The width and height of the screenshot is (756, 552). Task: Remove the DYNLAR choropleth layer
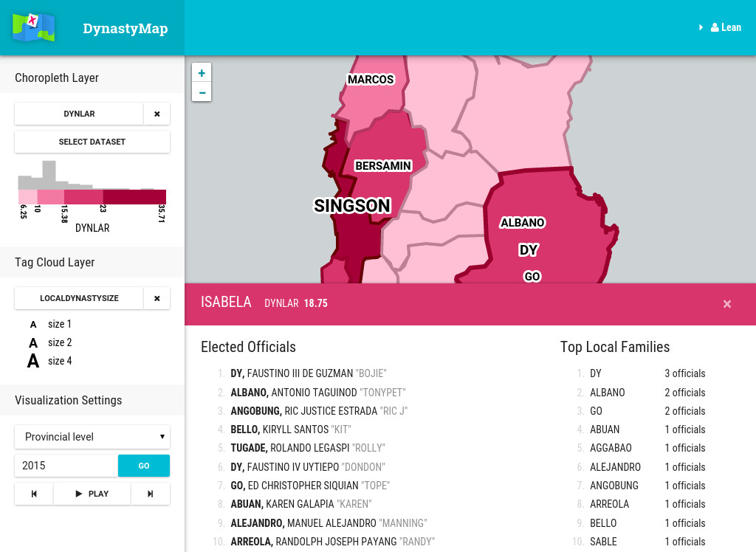tap(157, 114)
